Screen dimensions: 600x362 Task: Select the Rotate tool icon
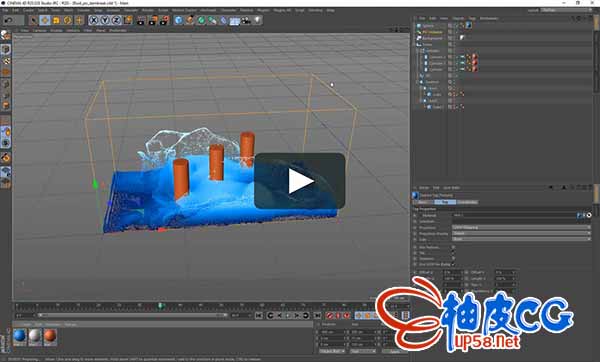[x=68, y=20]
